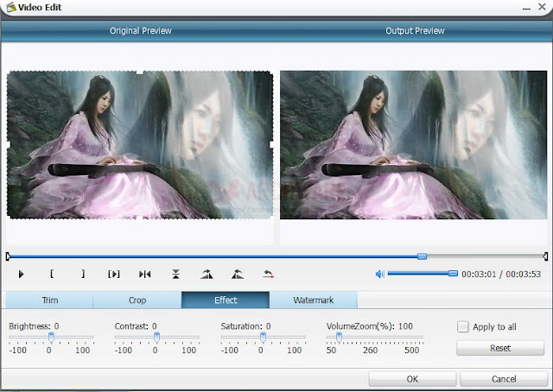Screen dimensions: 553x392
Task: Click the 'Brightness: 0' label
Action: point(34,326)
